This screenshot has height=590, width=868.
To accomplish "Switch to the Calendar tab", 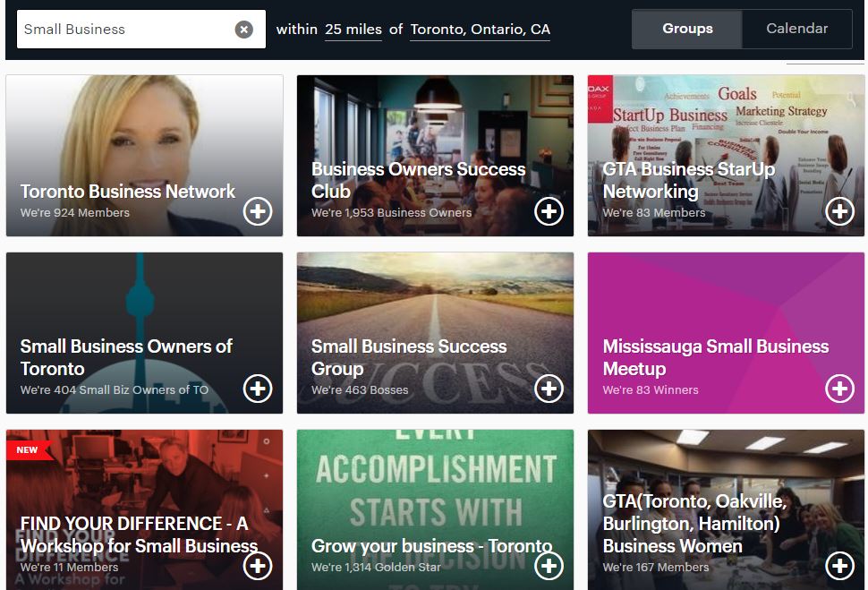I will pos(797,29).
